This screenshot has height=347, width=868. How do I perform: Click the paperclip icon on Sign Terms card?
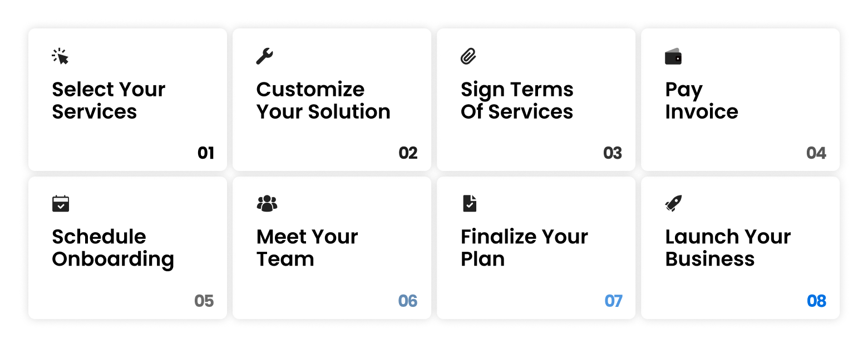(468, 56)
